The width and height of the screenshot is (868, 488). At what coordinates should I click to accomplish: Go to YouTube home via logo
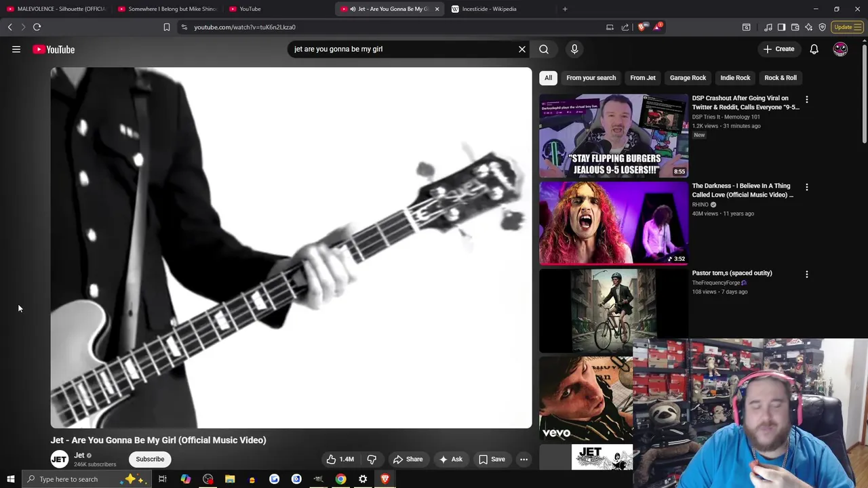tap(54, 49)
